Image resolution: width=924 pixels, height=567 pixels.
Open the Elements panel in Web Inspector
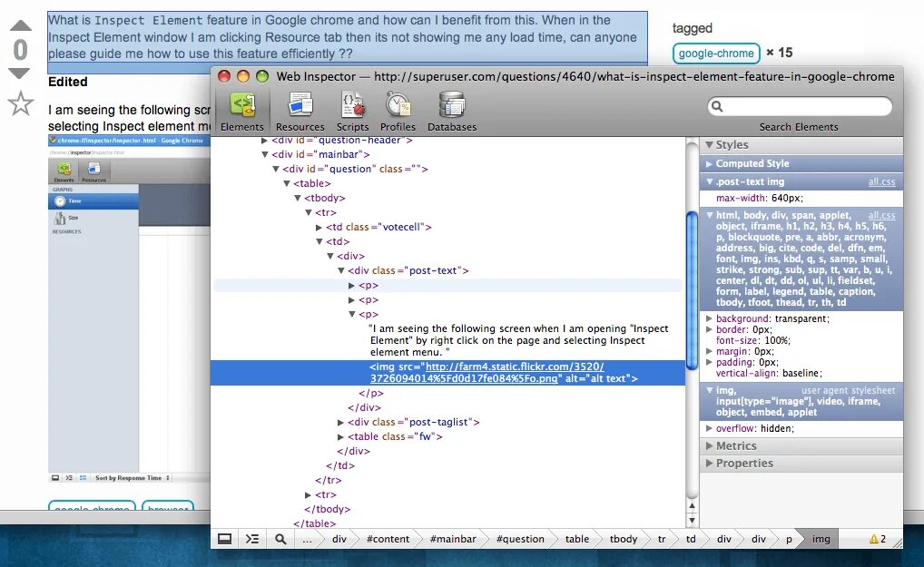242,112
